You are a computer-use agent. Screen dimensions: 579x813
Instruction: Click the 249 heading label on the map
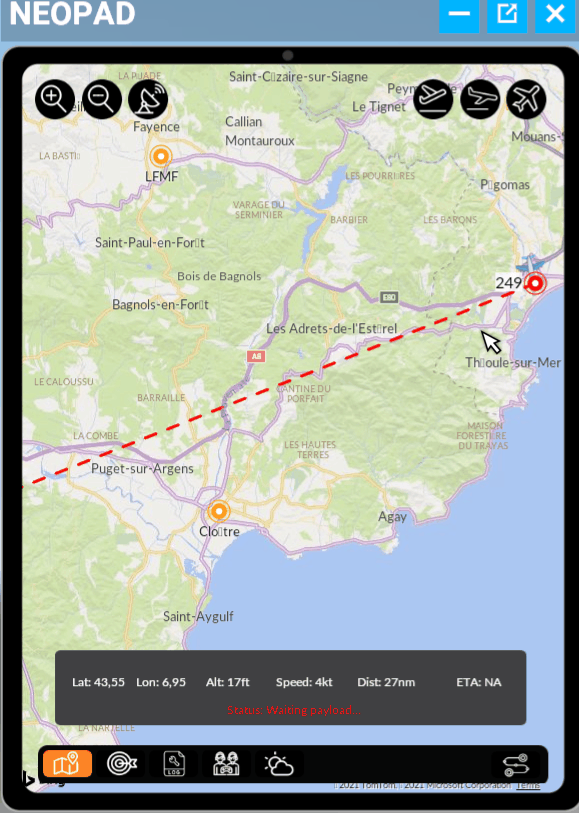click(509, 283)
